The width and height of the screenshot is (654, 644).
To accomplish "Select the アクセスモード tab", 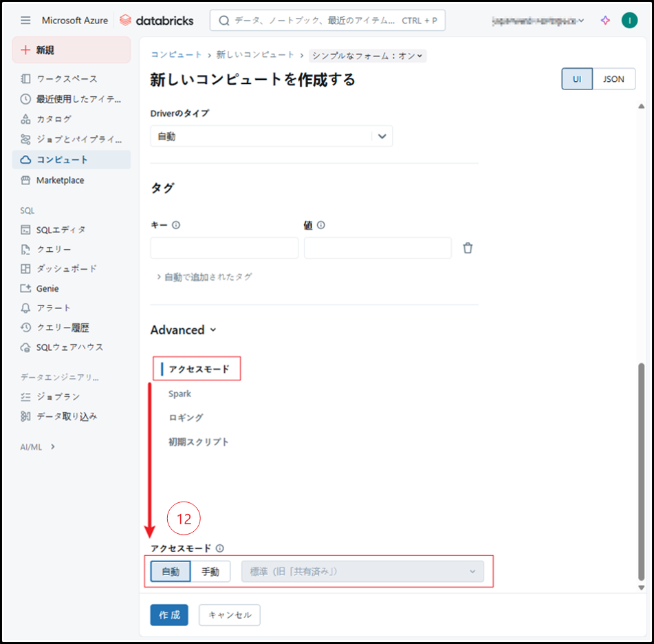I will (199, 369).
